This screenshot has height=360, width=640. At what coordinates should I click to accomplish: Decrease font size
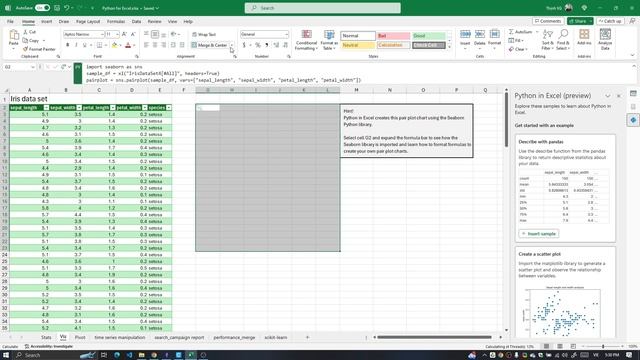pyautogui.click(x=133, y=34)
